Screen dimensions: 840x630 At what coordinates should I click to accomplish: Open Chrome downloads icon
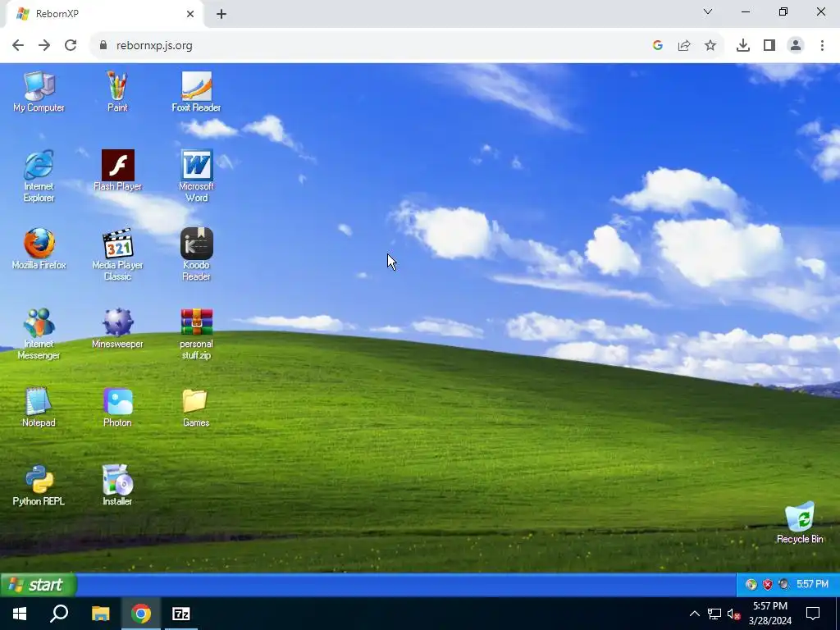pos(743,46)
